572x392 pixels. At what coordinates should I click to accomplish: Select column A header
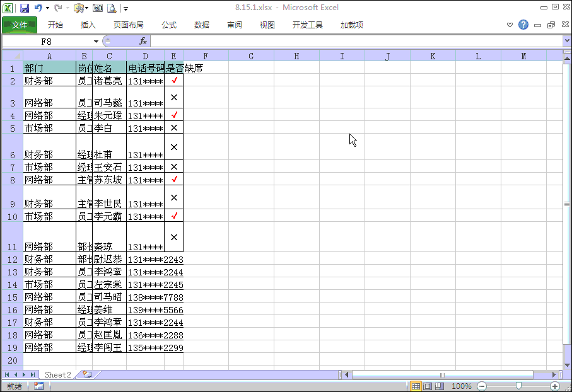(x=50, y=56)
